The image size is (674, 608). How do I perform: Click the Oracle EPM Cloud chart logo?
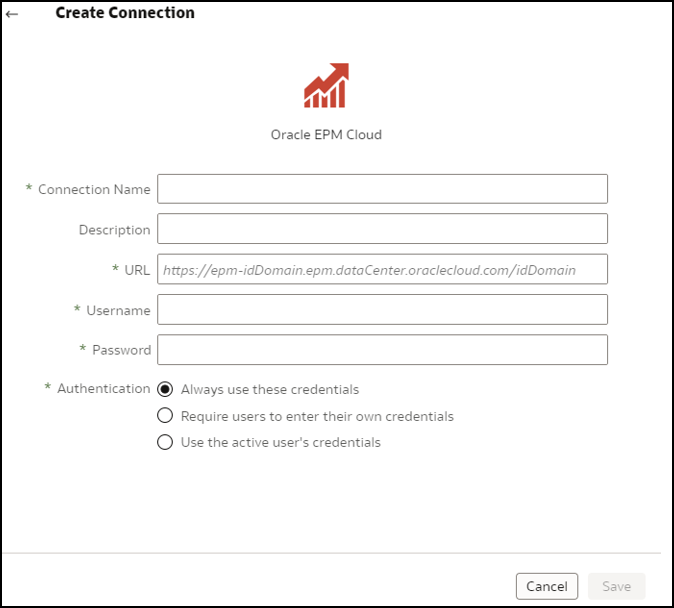(326, 86)
